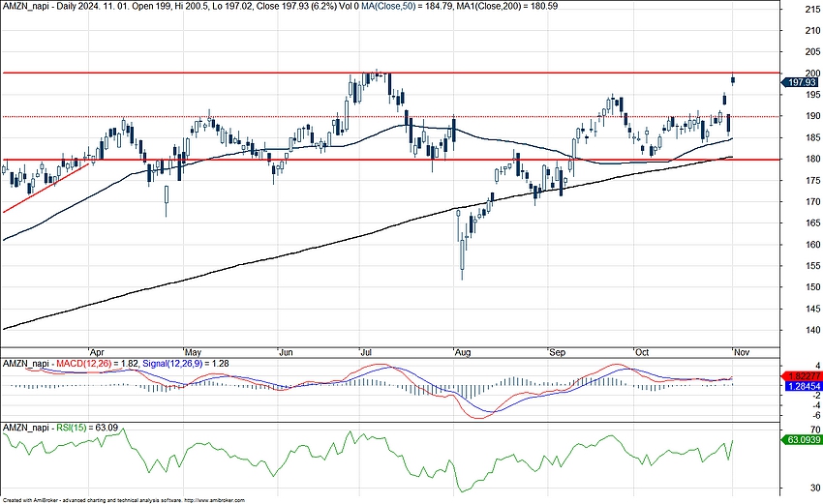Click the 30 level on RSI axis
823x504 pixels.
coord(815,489)
